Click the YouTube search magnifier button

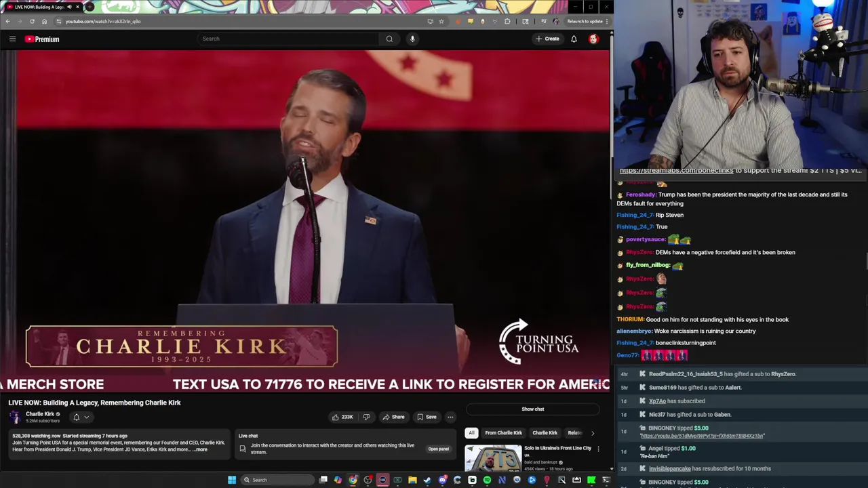click(x=389, y=39)
